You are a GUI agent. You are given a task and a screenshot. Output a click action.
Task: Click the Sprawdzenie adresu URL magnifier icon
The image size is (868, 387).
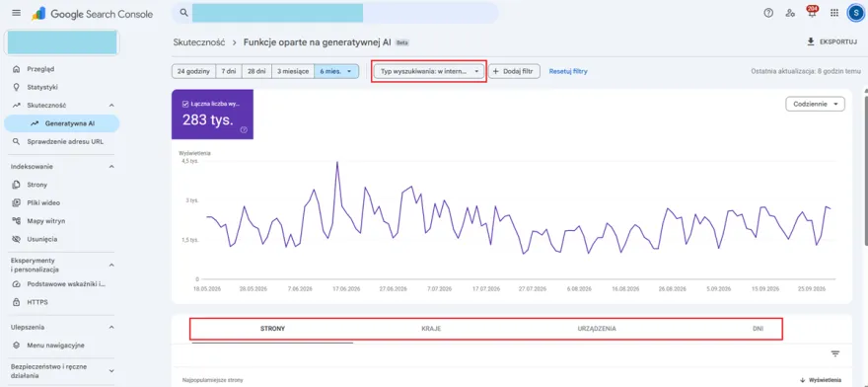pos(16,141)
